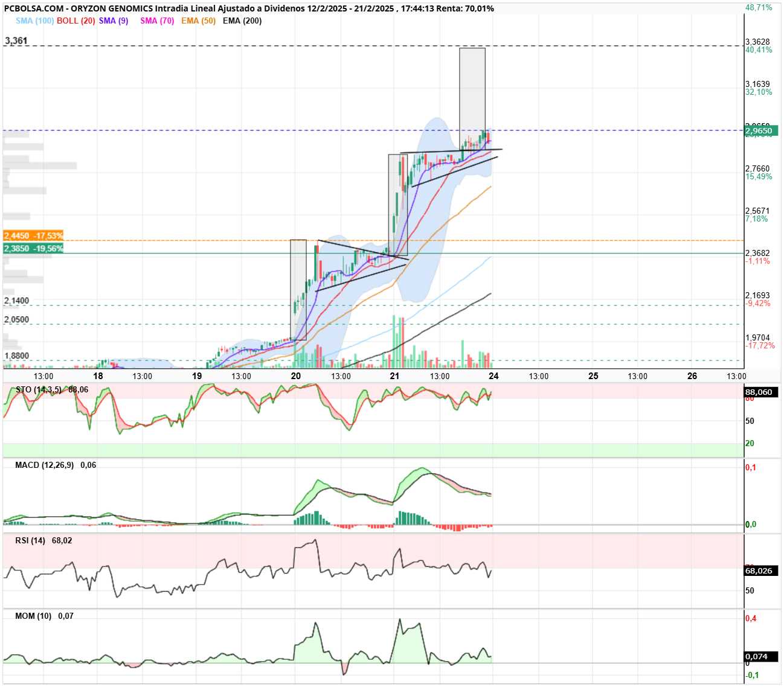Click the 2,3682 price axis value

click(757, 253)
